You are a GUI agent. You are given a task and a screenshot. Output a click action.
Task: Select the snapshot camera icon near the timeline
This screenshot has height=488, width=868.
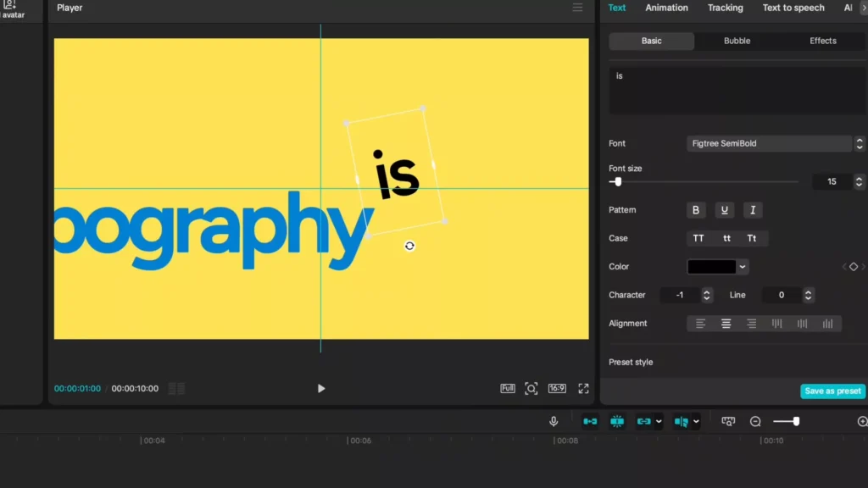pyautogui.click(x=727, y=420)
